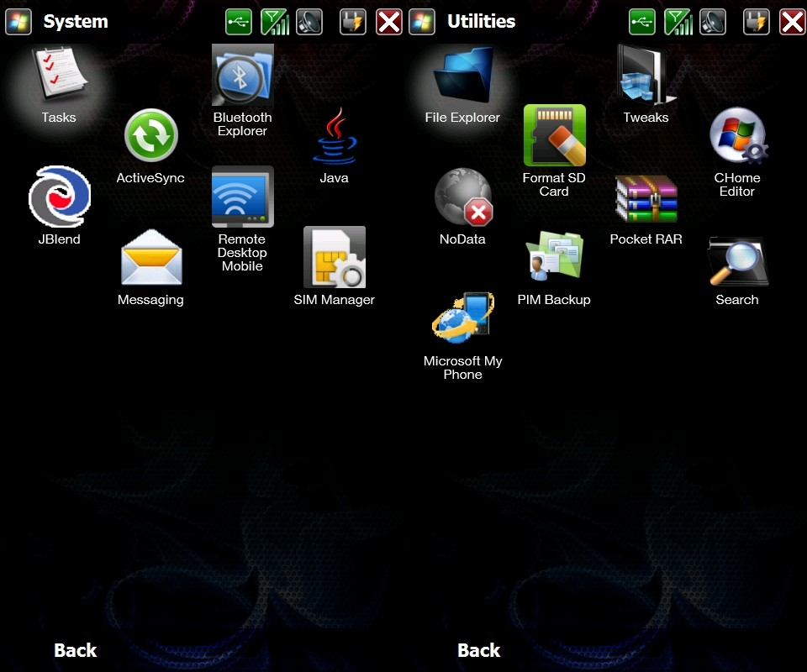Image resolution: width=807 pixels, height=672 pixels.
Task: Click the battery charging icon in Utilities header
Action: (757, 22)
